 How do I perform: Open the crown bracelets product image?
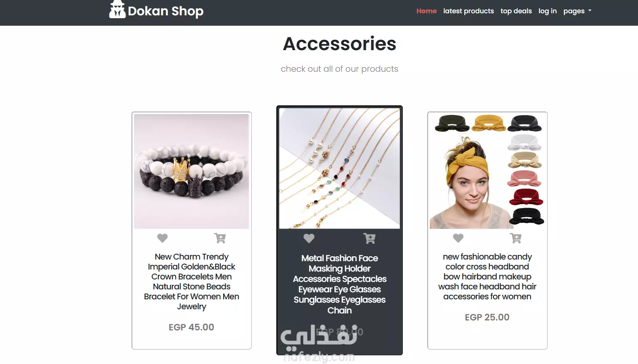[192, 171]
